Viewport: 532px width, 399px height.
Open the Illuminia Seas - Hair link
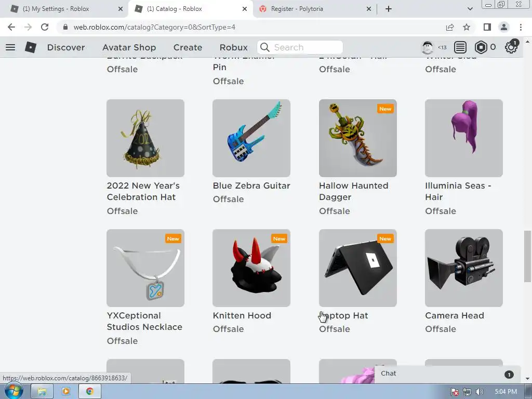pos(458,191)
